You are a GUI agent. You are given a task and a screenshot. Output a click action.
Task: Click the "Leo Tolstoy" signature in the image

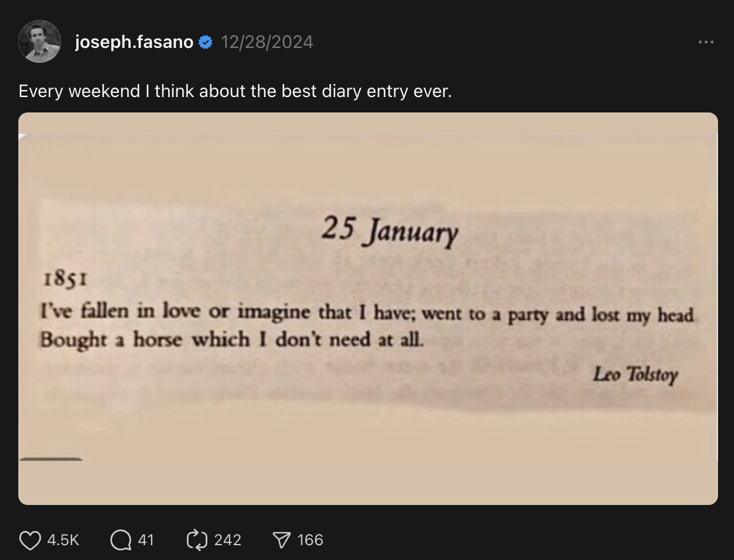click(635, 375)
